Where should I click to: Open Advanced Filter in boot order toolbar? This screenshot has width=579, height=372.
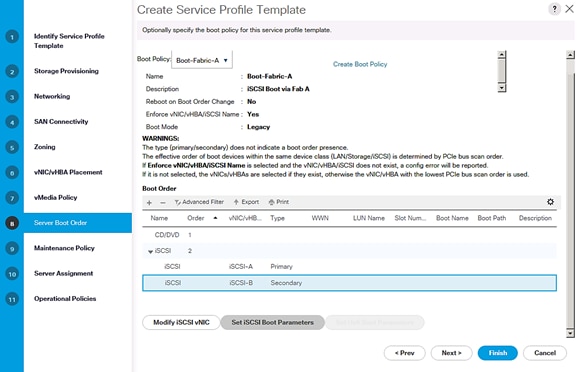(x=199, y=202)
